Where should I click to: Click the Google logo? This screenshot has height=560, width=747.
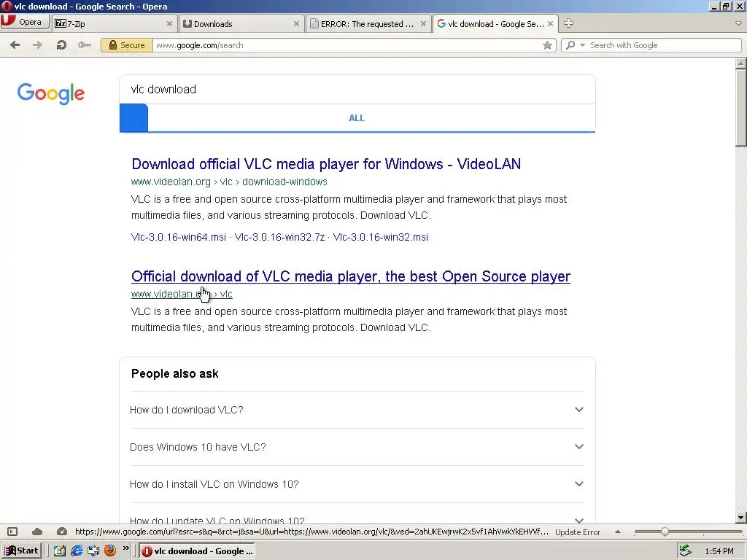pos(51,93)
